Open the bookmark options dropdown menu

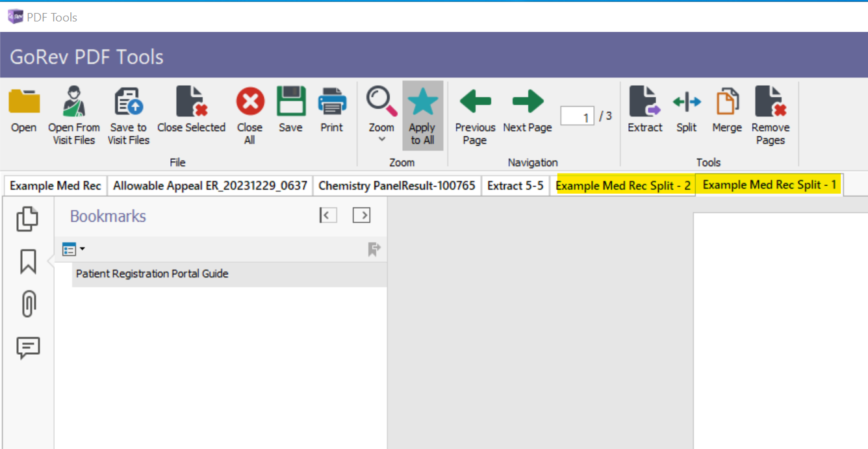[73, 249]
